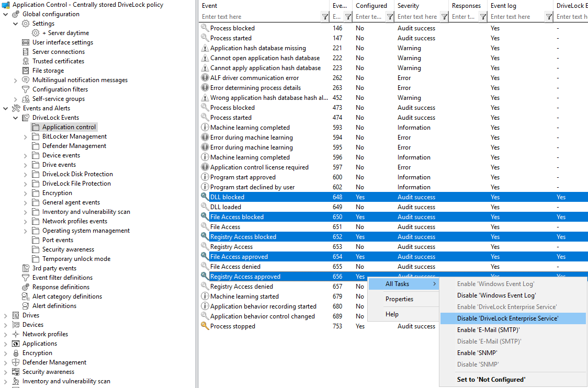Collapse the Events and Alerts node
Screen dimensions: 588x388
coord(6,108)
